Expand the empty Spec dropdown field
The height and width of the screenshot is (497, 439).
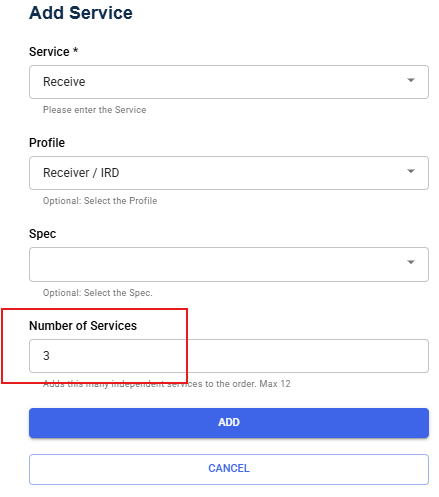(229, 264)
